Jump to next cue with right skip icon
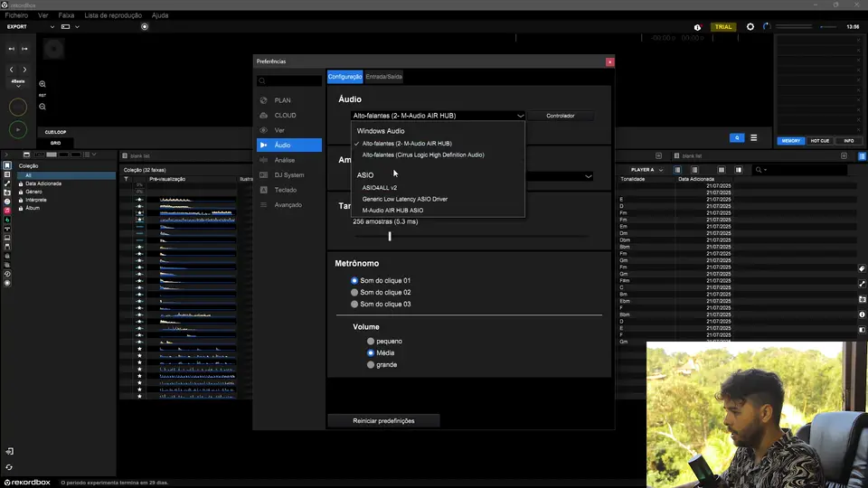868x488 pixels. pos(24,49)
